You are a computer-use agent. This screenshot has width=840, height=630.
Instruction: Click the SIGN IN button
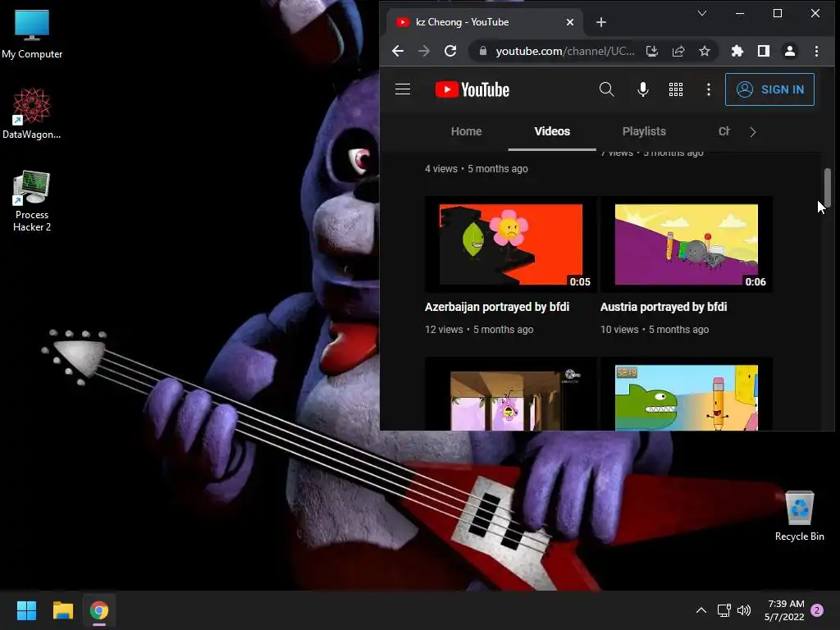(x=769, y=89)
